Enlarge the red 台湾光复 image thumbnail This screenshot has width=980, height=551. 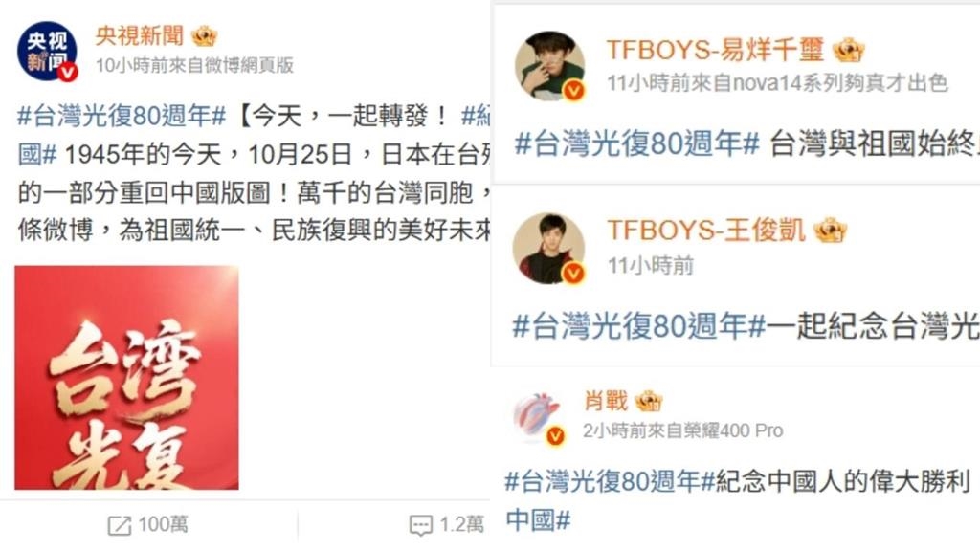127,377
